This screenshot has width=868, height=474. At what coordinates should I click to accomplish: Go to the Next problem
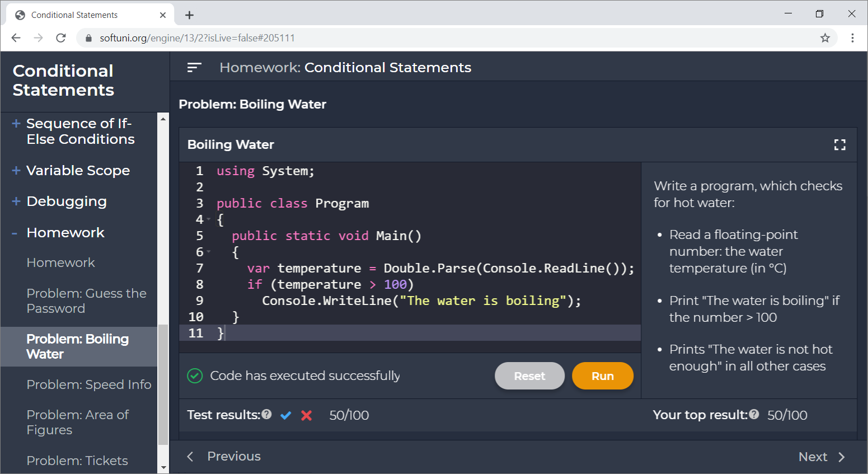[x=822, y=457]
